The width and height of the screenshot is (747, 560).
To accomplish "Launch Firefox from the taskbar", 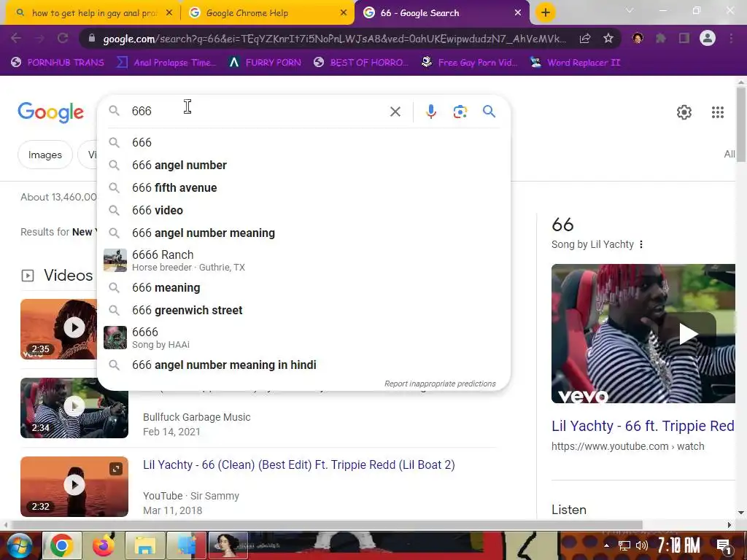I will [104, 545].
